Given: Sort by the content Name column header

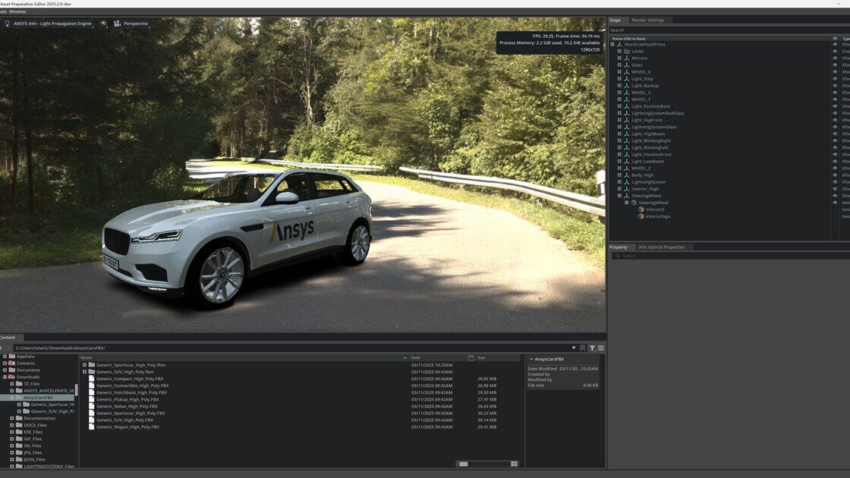Looking at the screenshot, I should tap(86, 358).
